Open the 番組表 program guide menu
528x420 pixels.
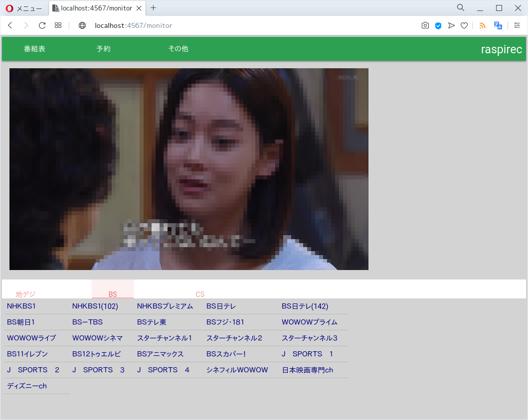34,49
